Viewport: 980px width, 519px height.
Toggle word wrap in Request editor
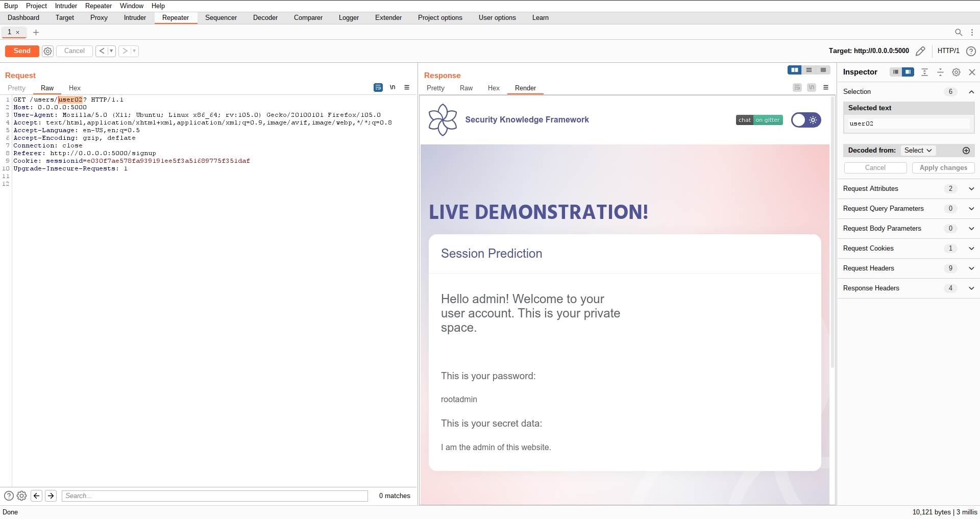378,88
